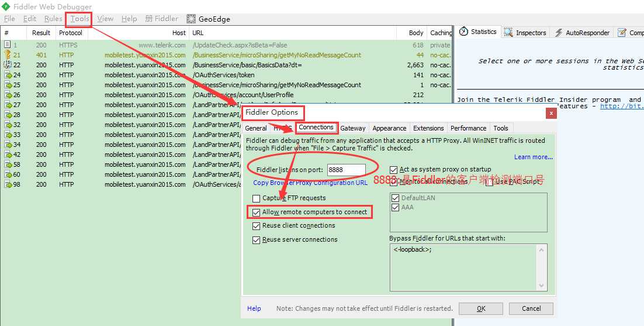Image resolution: width=644 pixels, height=326 pixels.
Task: Open the File menu
Action: click(x=9, y=19)
